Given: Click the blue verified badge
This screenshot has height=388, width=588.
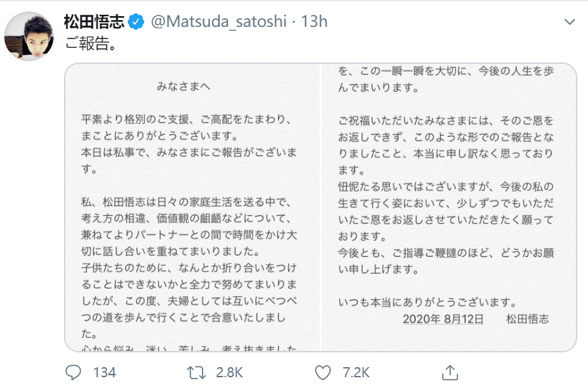Looking at the screenshot, I should coord(136,22).
